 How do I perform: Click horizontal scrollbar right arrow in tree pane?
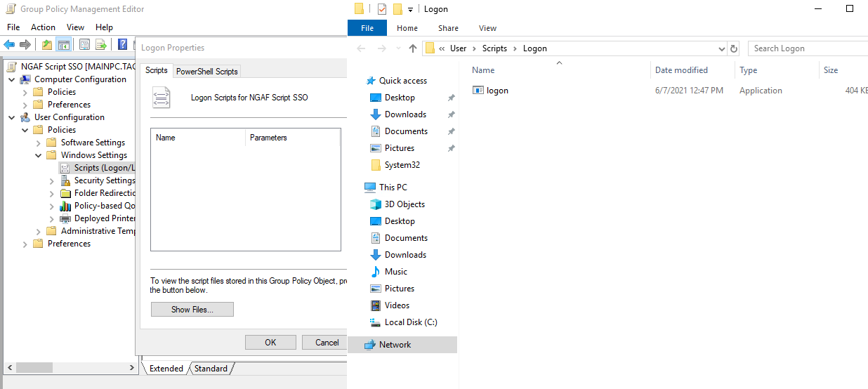tap(132, 367)
